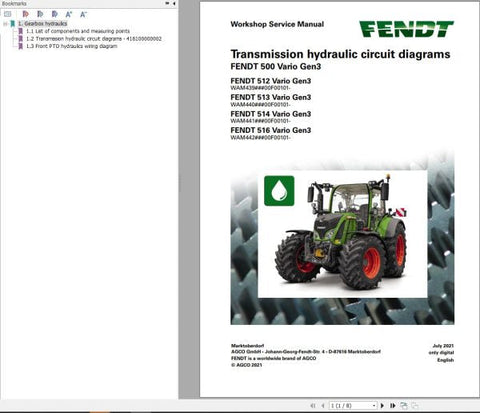Select bookmark 1. Gearbox hydraulics
The image size is (480, 413).
tap(42, 24)
